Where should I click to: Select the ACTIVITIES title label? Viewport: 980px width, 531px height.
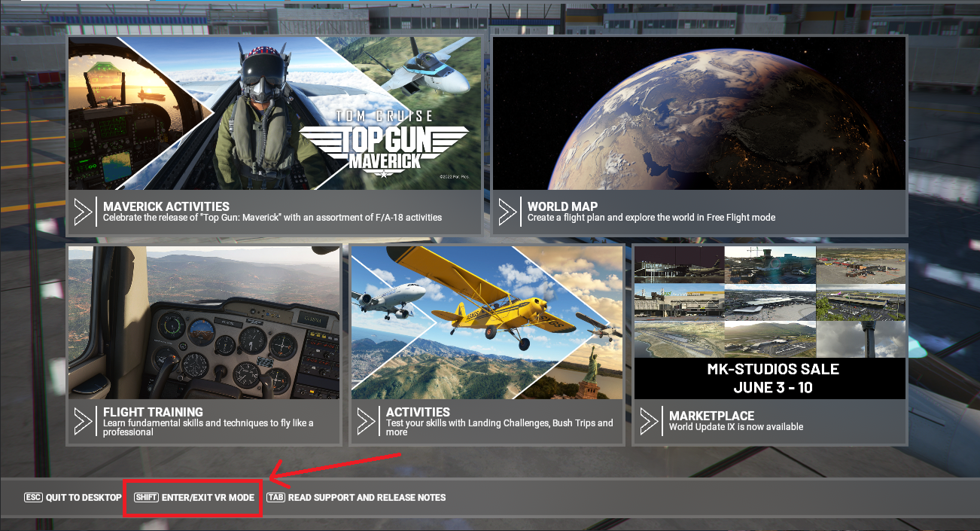(418, 412)
